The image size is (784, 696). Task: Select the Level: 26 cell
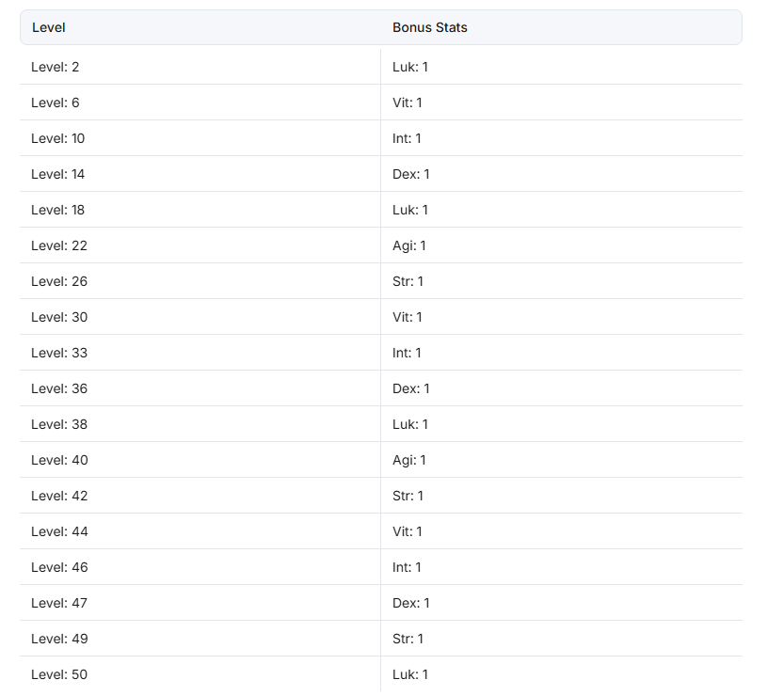click(200, 281)
